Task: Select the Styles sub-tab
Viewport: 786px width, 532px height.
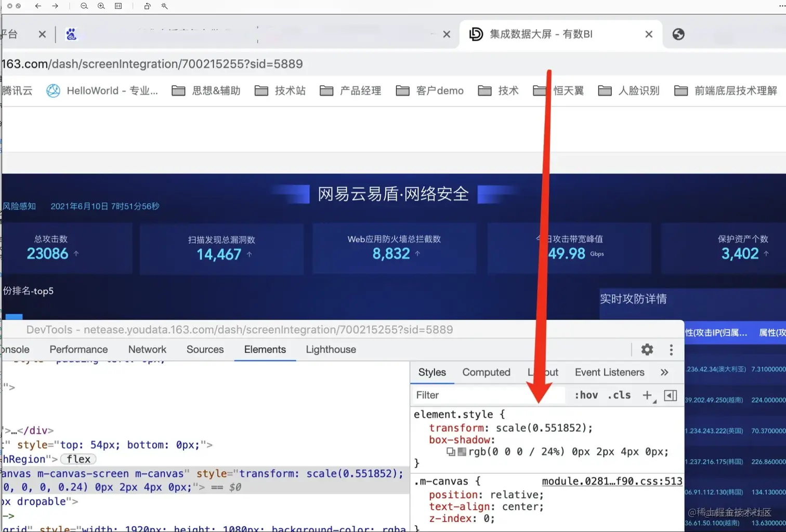Action: point(432,373)
